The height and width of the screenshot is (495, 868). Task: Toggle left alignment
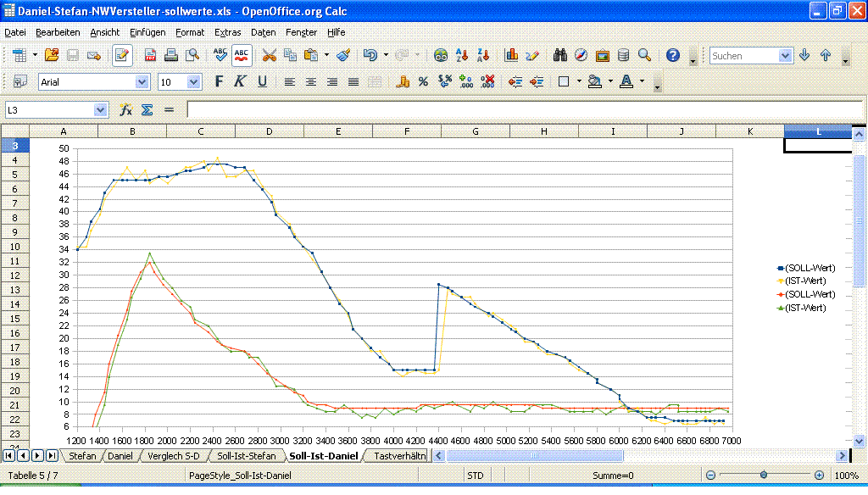click(x=290, y=82)
